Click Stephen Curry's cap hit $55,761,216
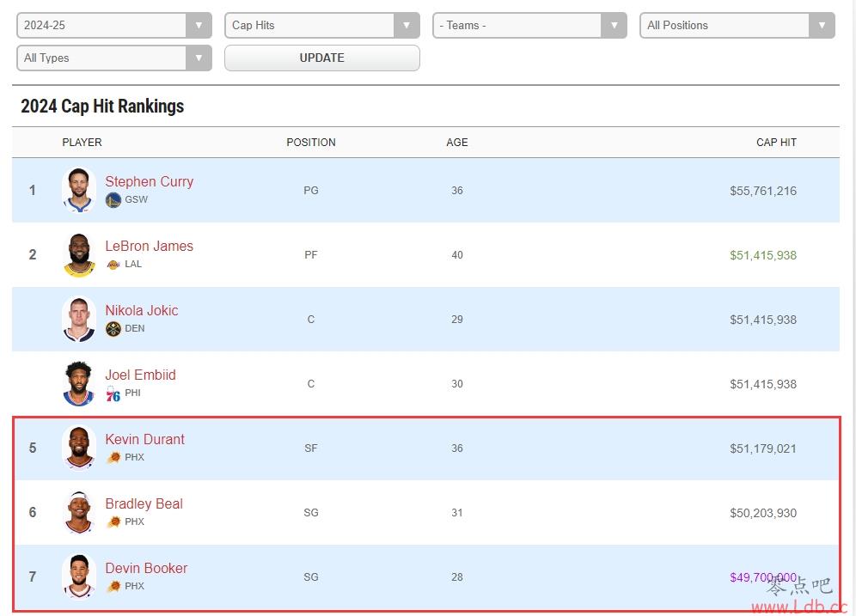The width and height of the screenshot is (856, 616). tap(763, 191)
